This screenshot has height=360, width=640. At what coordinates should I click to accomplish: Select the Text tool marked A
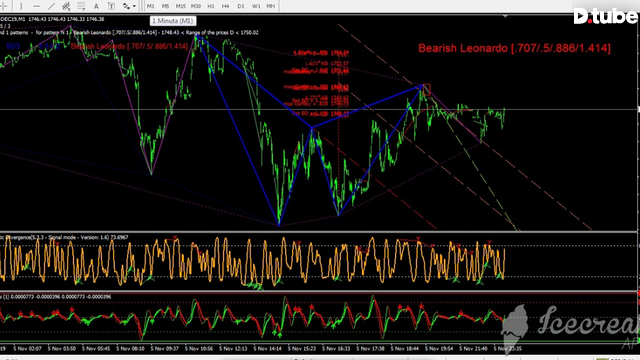tap(96, 6)
